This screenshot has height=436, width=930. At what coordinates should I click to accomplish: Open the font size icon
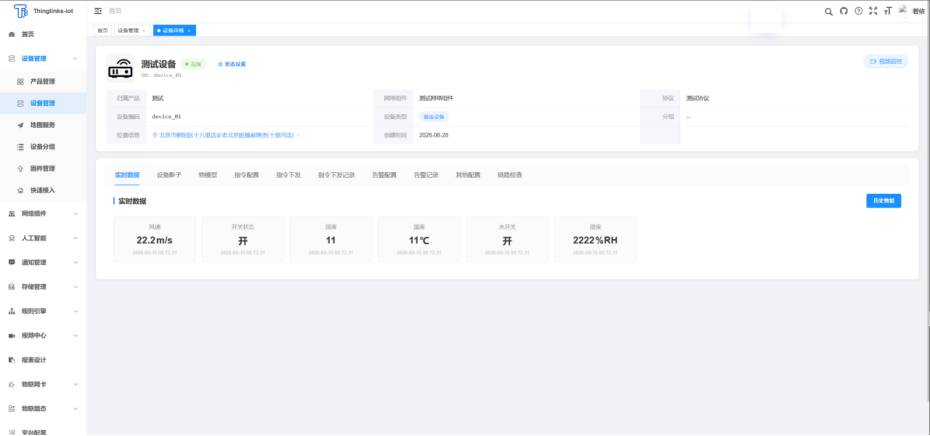887,11
